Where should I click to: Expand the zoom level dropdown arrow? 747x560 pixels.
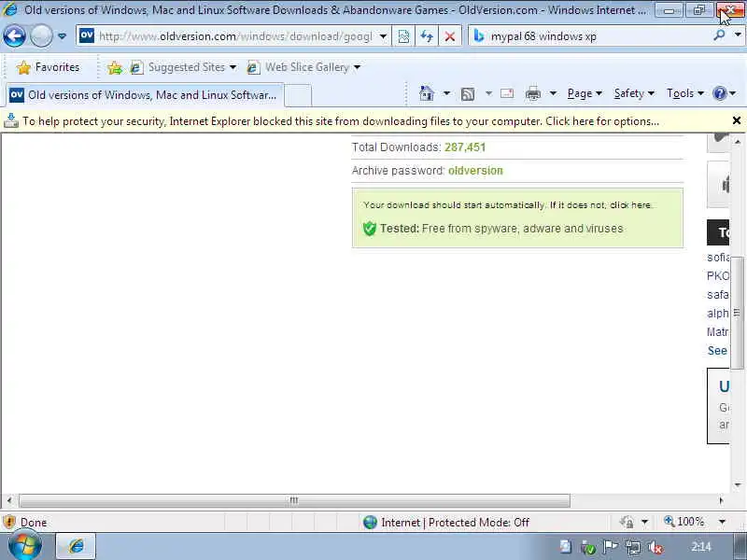tap(722, 522)
